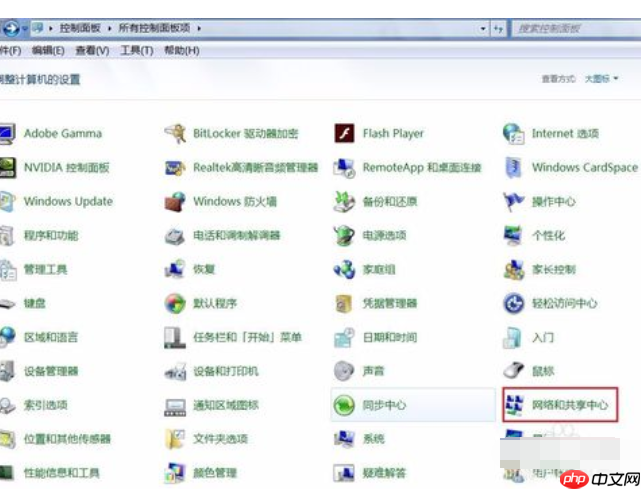
Task: Open the 家长控制 icon
Action: pyautogui.click(x=513, y=269)
